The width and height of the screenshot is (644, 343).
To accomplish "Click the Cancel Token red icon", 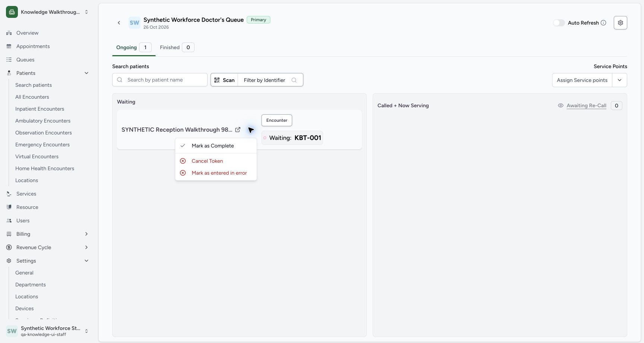I will 183,161.
